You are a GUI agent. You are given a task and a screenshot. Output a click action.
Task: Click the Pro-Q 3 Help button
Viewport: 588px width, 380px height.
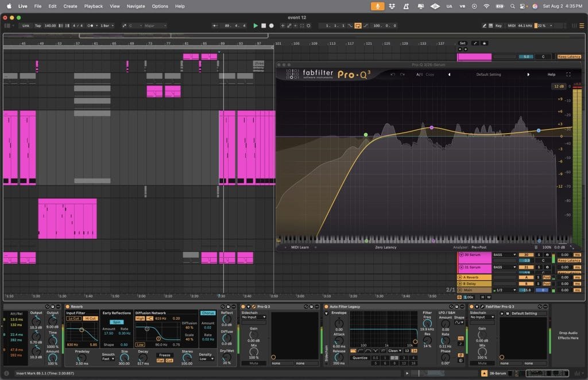point(551,75)
